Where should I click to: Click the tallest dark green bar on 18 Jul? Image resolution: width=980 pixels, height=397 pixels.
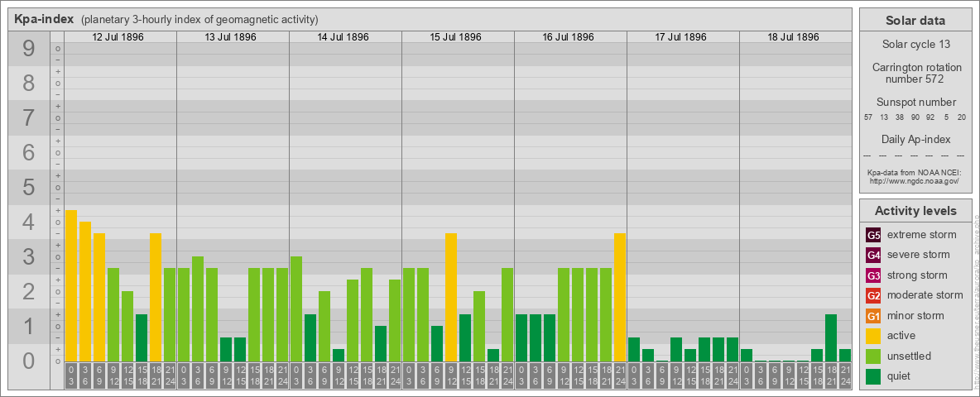click(831, 337)
